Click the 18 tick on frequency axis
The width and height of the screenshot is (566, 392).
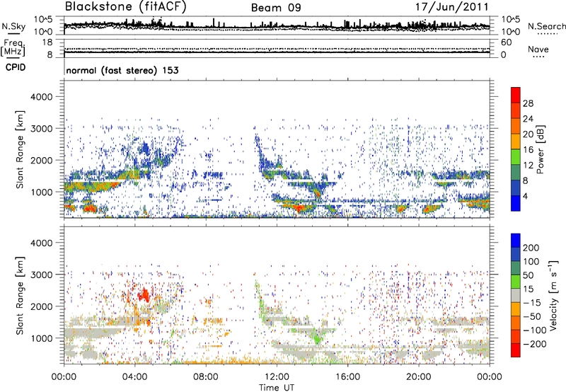47,42
